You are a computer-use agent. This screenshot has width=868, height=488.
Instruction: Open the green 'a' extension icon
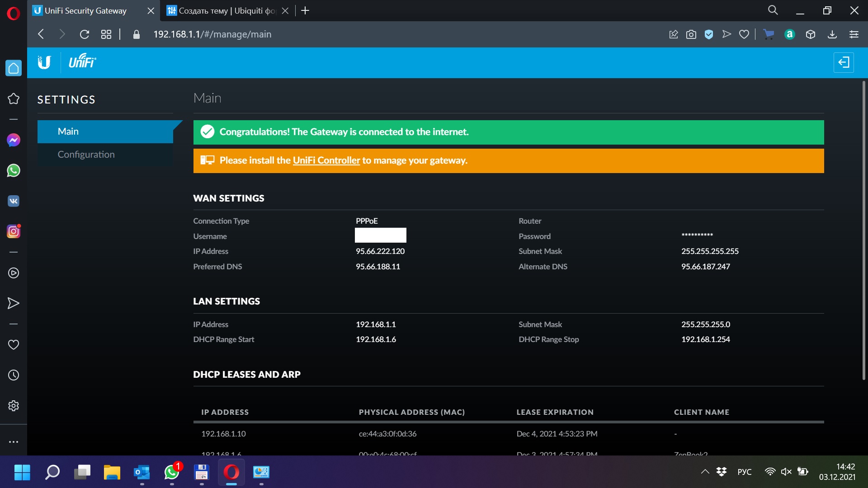point(790,34)
